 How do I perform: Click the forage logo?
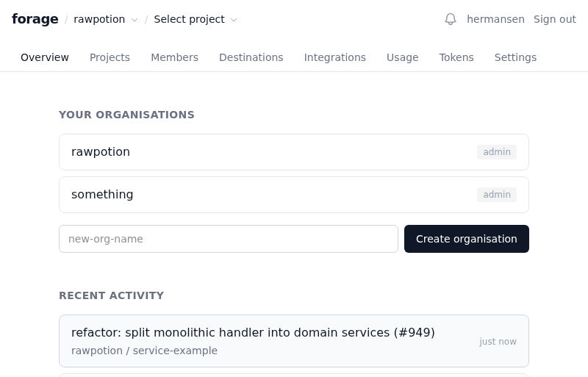pyautogui.click(x=35, y=19)
